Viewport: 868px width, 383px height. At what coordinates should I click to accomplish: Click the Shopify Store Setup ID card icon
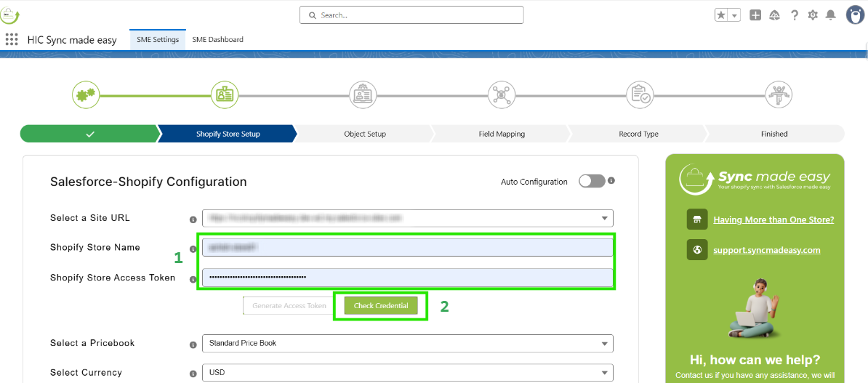(x=224, y=94)
